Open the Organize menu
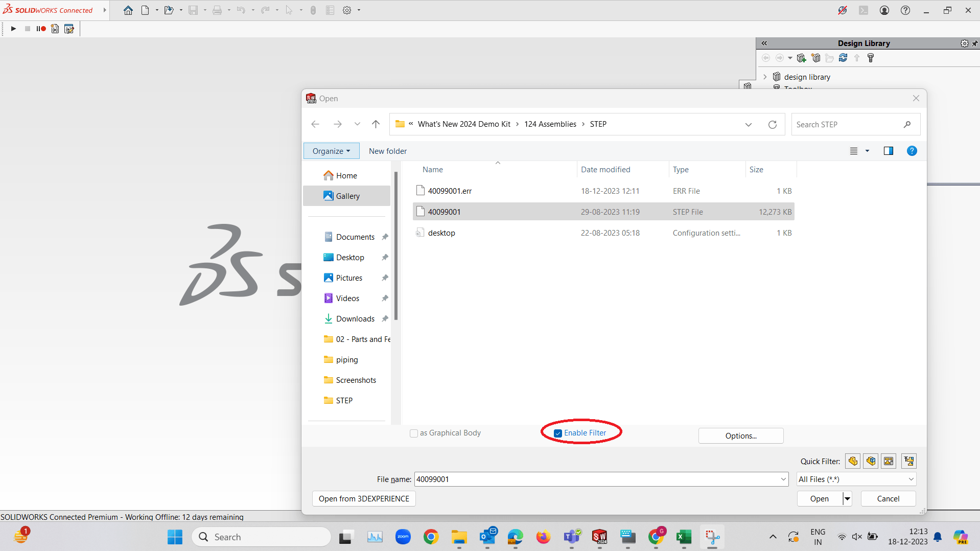The width and height of the screenshot is (980, 551). [x=332, y=151]
